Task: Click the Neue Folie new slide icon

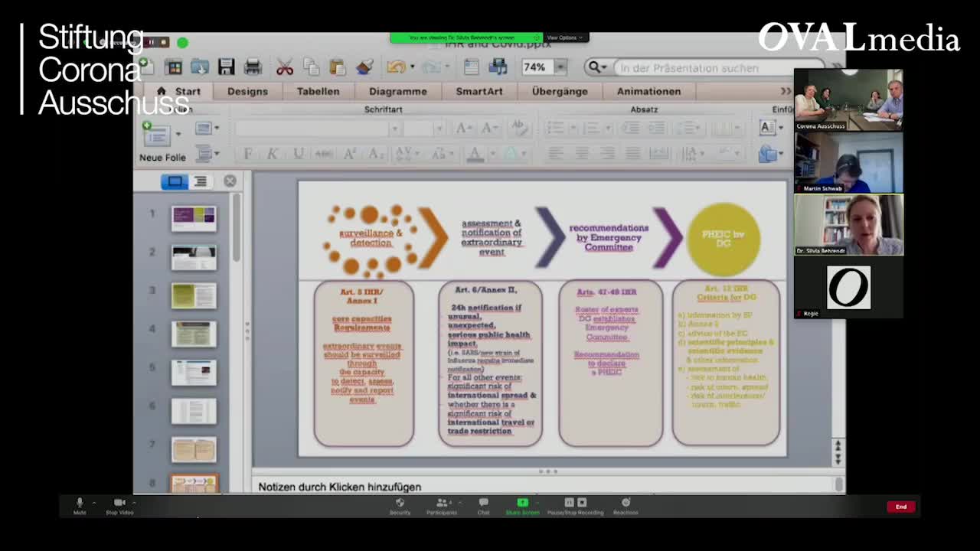Action: [156, 135]
